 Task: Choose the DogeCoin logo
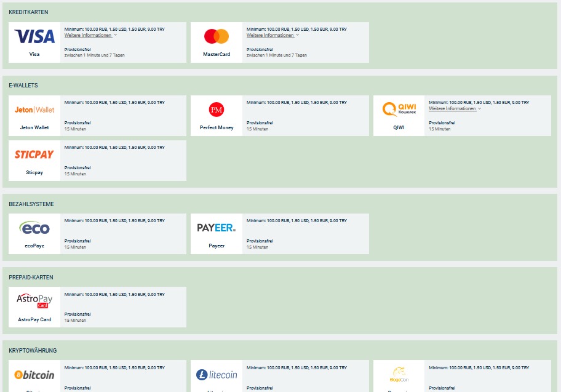[x=399, y=374]
